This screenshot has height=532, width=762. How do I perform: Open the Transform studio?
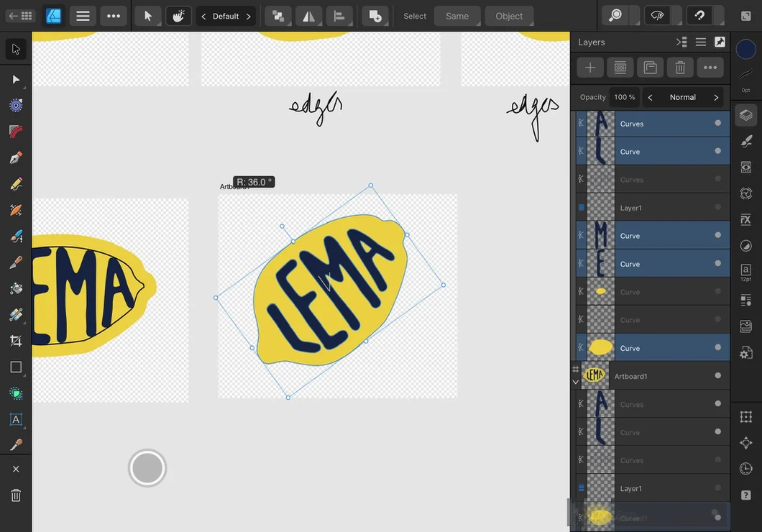pos(746,417)
